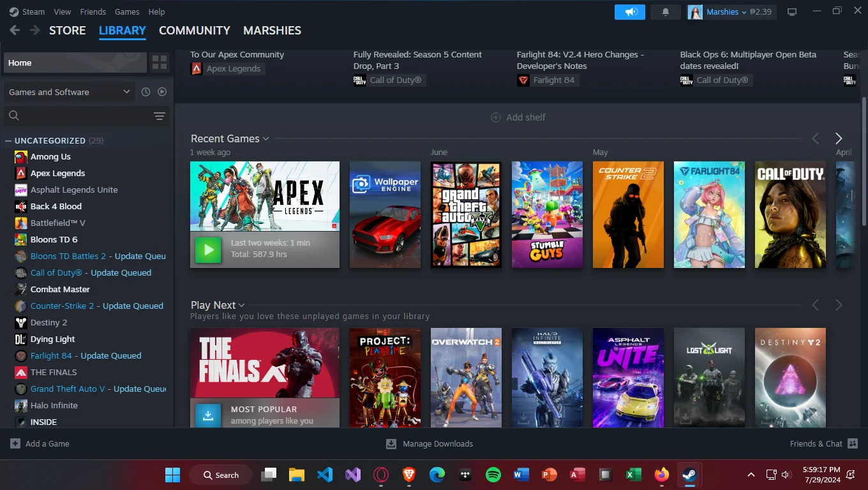This screenshot has width=868, height=490.
Task: Open the MARSHIES profile tab
Action: click(272, 31)
